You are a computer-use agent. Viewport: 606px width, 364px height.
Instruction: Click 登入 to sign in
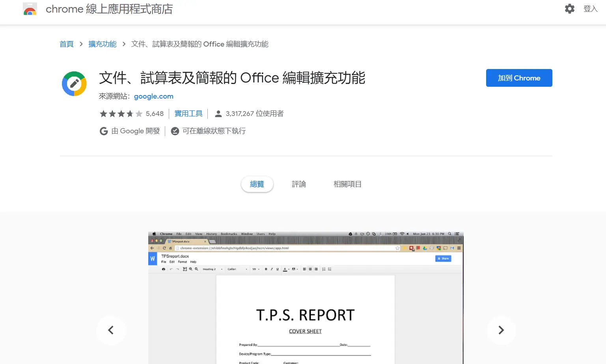(x=590, y=9)
